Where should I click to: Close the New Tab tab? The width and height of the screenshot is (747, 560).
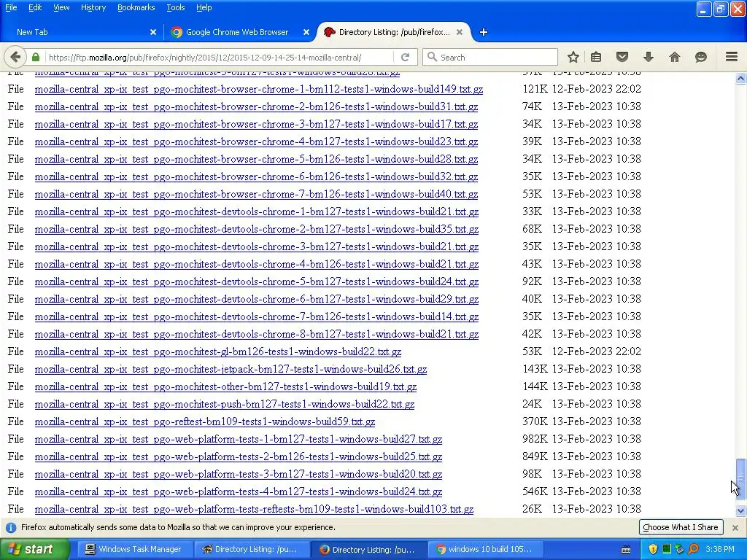coord(153,32)
